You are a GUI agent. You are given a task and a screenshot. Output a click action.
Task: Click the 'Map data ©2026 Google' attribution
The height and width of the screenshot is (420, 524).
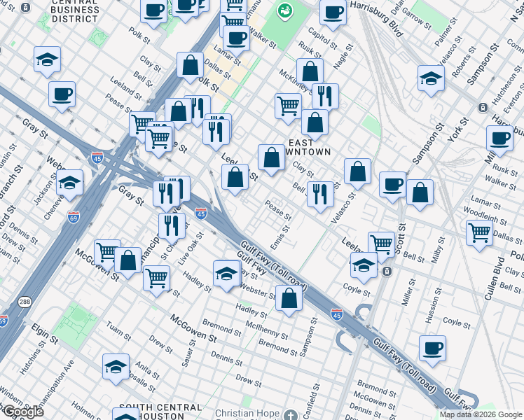point(481,415)
